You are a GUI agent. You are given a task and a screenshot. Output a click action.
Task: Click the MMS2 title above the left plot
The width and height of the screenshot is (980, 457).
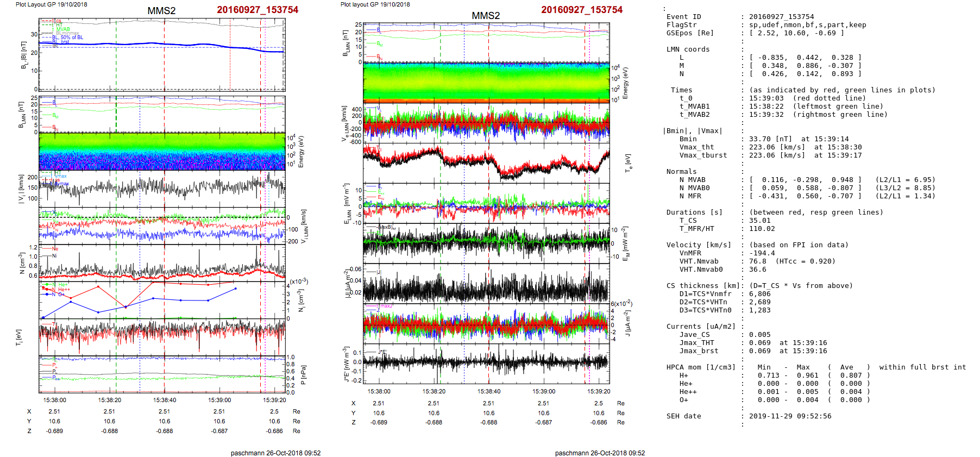click(x=161, y=11)
